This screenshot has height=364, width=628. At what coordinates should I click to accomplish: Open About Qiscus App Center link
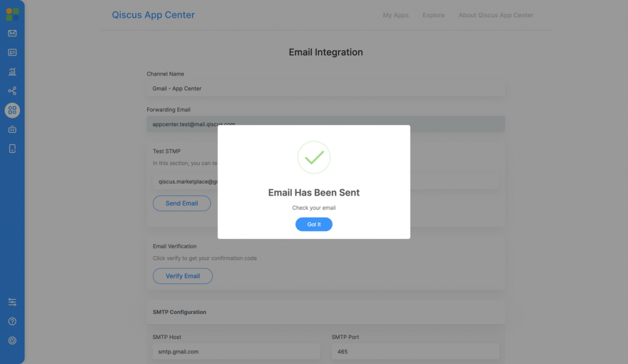(x=496, y=15)
